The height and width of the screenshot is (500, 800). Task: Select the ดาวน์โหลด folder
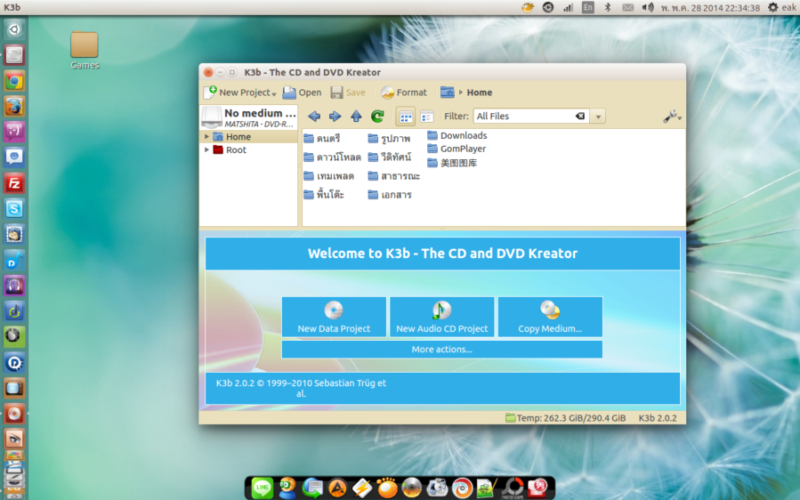click(x=332, y=157)
